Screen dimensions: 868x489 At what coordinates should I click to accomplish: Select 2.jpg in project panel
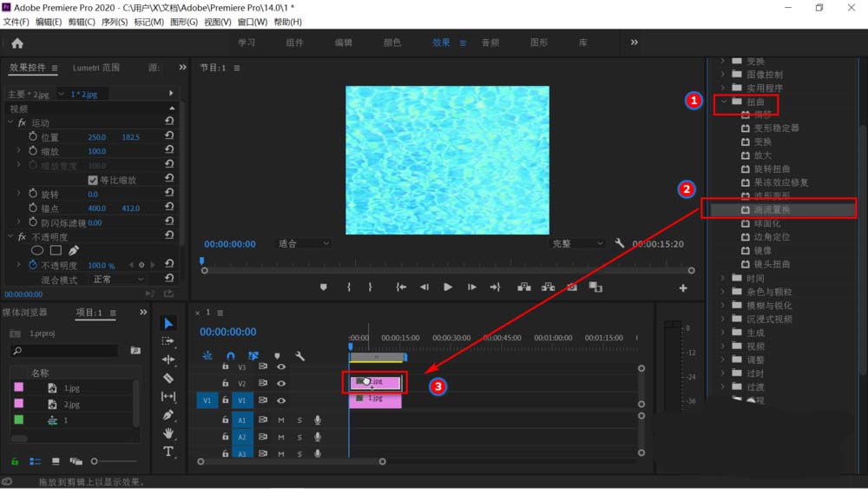71,404
